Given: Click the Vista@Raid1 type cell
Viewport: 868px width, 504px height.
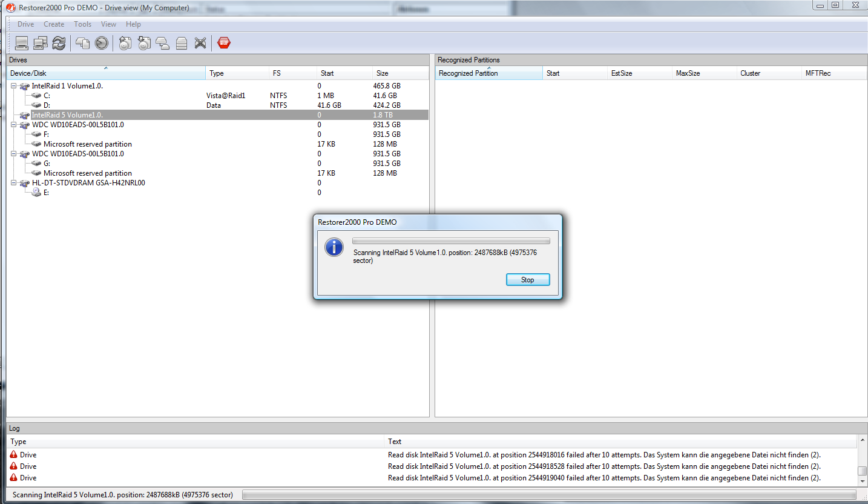Looking at the screenshot, I should [x=226, y=96].
